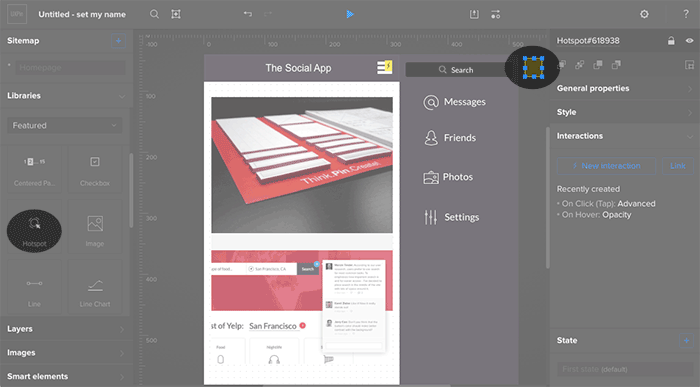Click the Link button
The height and width of the screenshot is (387, 700).
click(678, 166)
